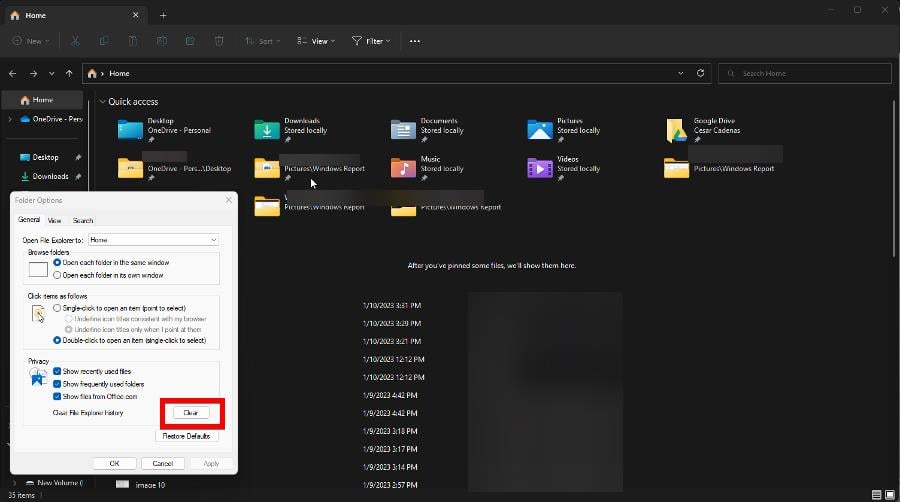This screenshot has width=900, height=502.
Task: Click the Delete trash icon in toolbar
Action: pyautogui.click(x=219, y=41)
